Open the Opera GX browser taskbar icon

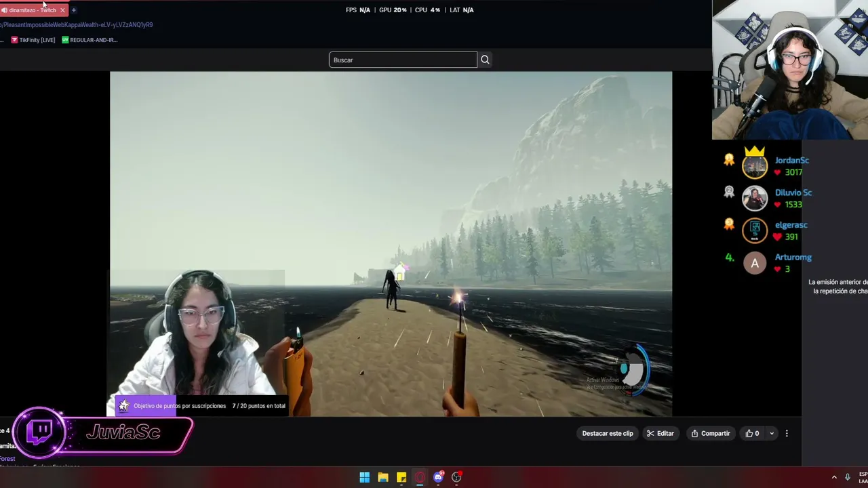coord(420,477)
